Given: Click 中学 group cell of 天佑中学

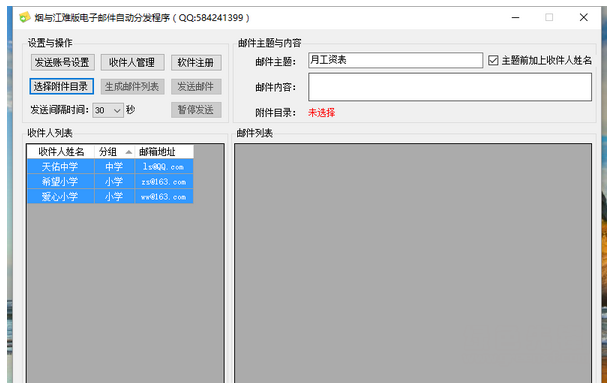Looking at the screenshot, I should click(115, 166).
